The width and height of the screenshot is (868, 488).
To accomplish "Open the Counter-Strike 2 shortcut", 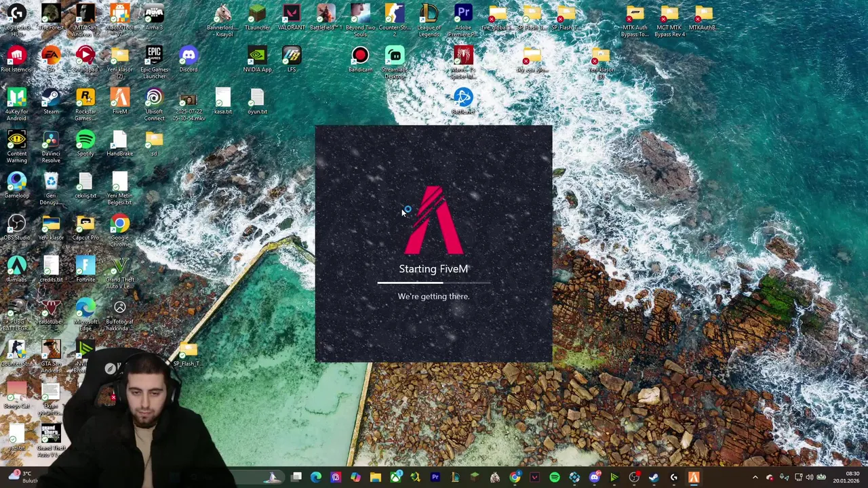I will point(395,19).
